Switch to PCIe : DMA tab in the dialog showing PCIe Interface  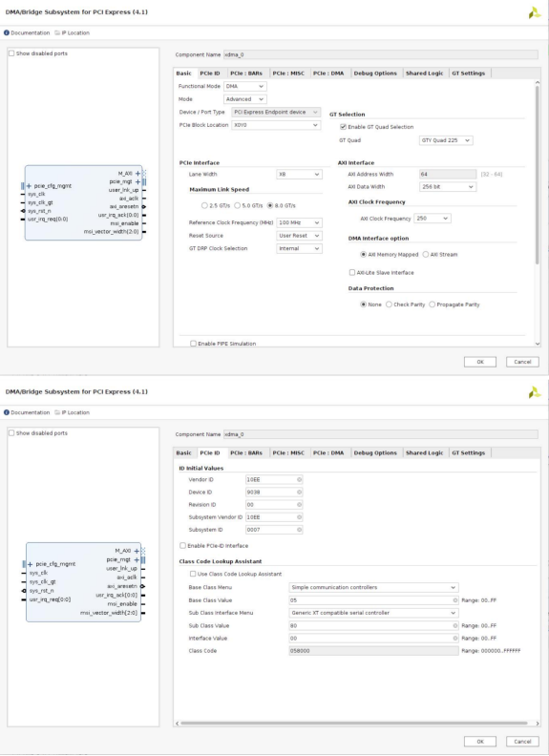click(328, 73)
